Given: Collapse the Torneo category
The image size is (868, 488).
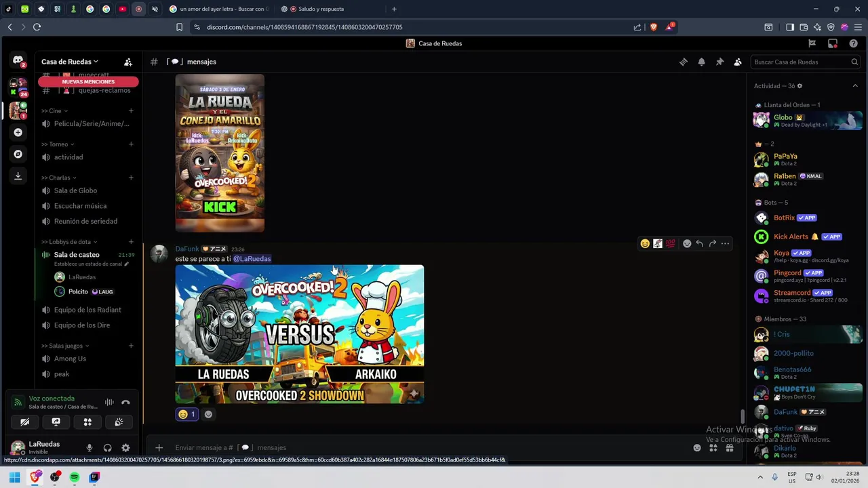Looking at the screenshot, I should [58, 144].
